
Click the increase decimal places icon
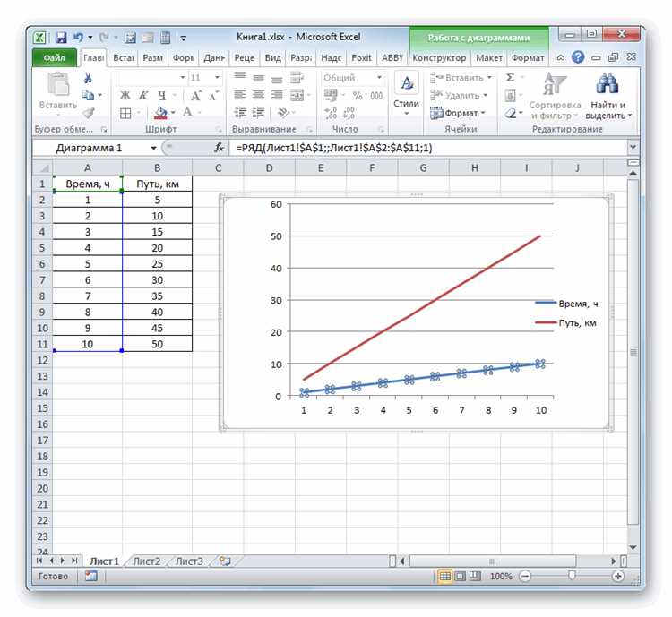point(331,114)
